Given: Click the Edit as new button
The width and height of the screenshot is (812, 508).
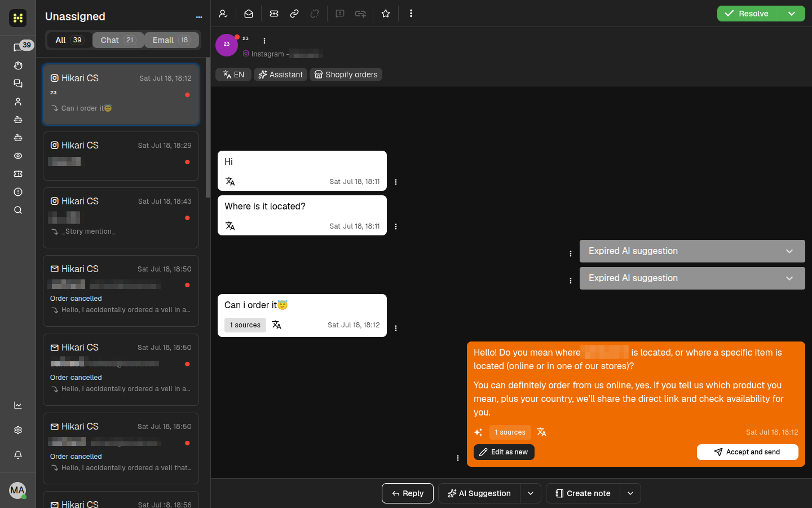Looking at the screenshot, I should pyautogui.click(x=504, y=452).
